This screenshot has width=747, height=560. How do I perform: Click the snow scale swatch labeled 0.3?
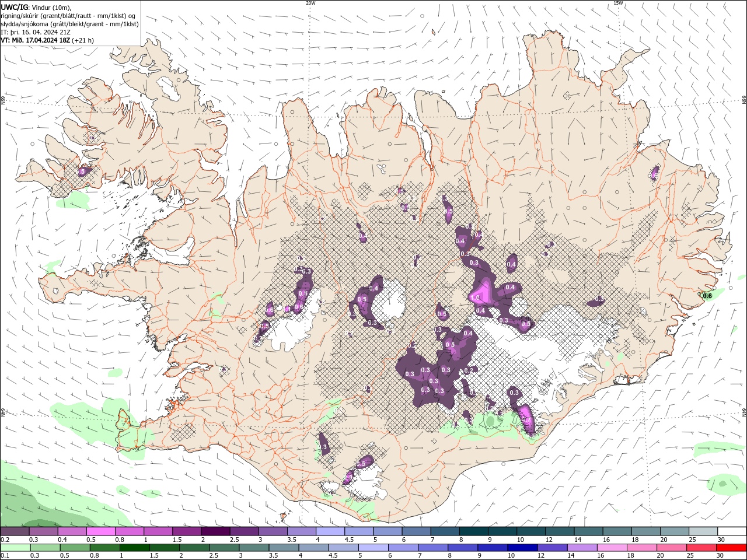click(43, 531)
